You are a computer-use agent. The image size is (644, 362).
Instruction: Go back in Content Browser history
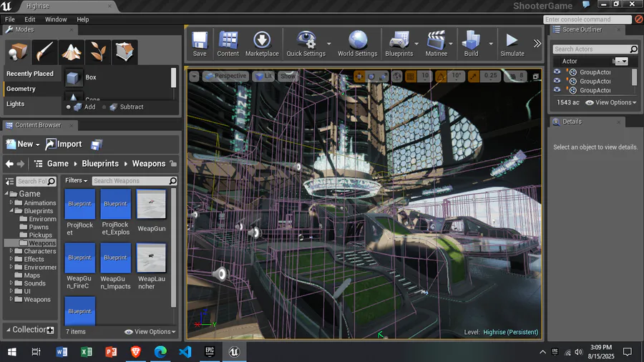(x=9, y=164)
